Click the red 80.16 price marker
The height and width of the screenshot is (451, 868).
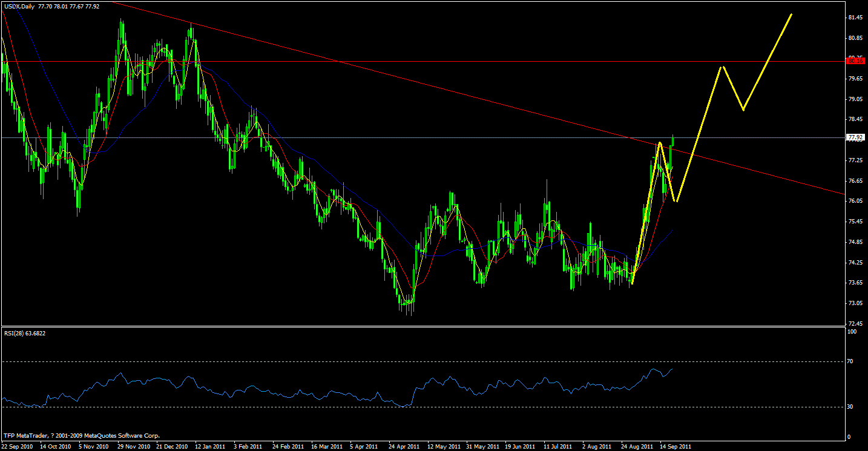pyautogui.click(x=855, y=61)
